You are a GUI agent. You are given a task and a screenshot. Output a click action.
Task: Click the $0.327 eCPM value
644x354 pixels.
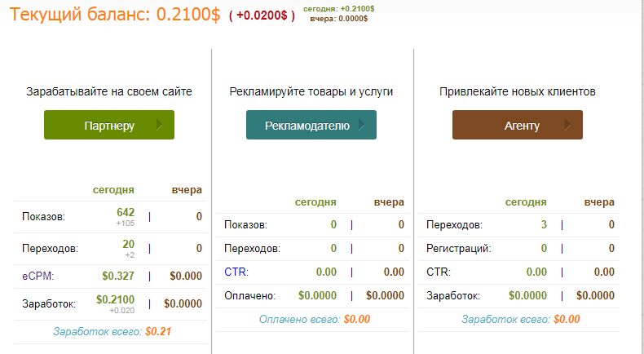tap(118, 276)
